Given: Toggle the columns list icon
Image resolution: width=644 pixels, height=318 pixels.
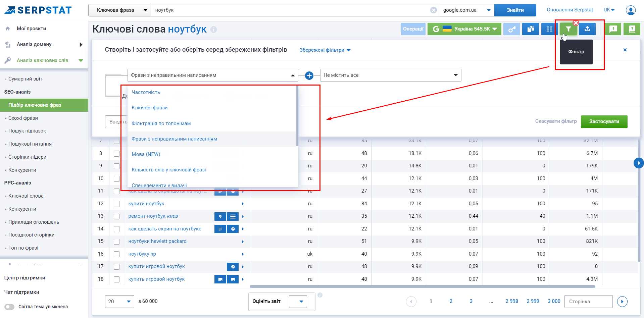Looking at the screenshot, I should pos(549,29).
